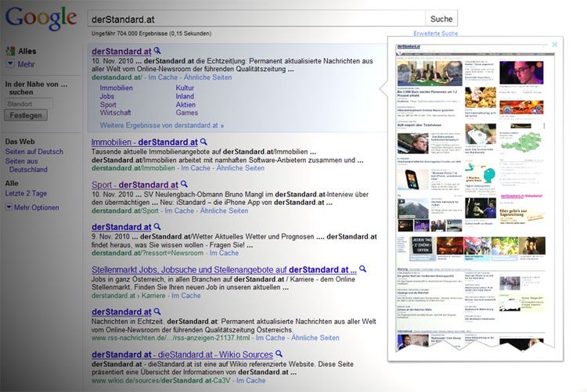The image size is (587, 392).
Task: Click the Suche button
Action: 441,19
